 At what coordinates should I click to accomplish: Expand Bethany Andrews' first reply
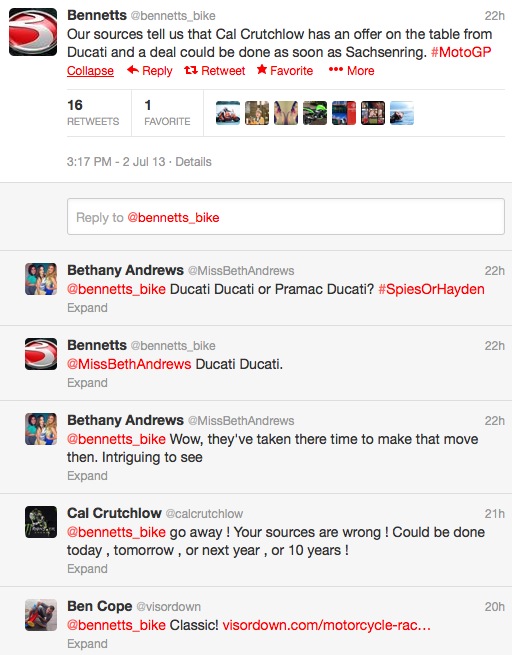click(87, 308)
